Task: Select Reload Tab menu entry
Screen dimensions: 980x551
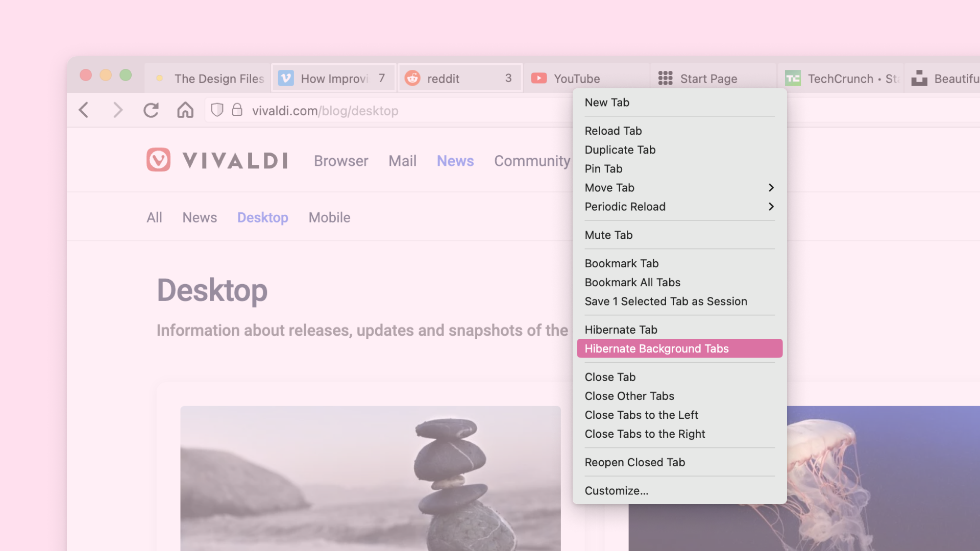Action: click(679, 131)
